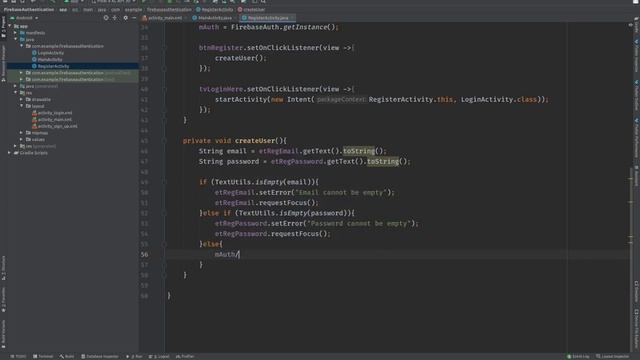Toggle code fold at btnRegister listener line

[x=164, y=48]
